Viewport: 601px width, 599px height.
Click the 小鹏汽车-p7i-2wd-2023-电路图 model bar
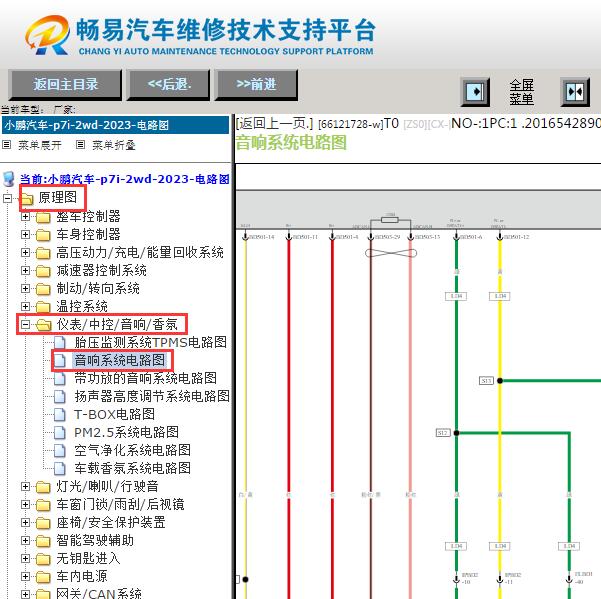(x=115, y=125)
